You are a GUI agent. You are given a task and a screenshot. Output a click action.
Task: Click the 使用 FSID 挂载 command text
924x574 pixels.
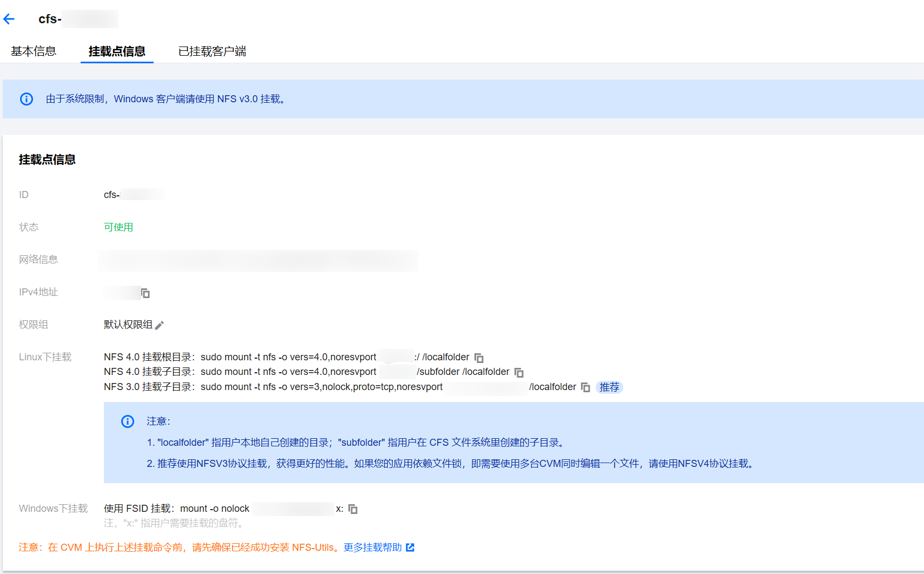(223, 509)
